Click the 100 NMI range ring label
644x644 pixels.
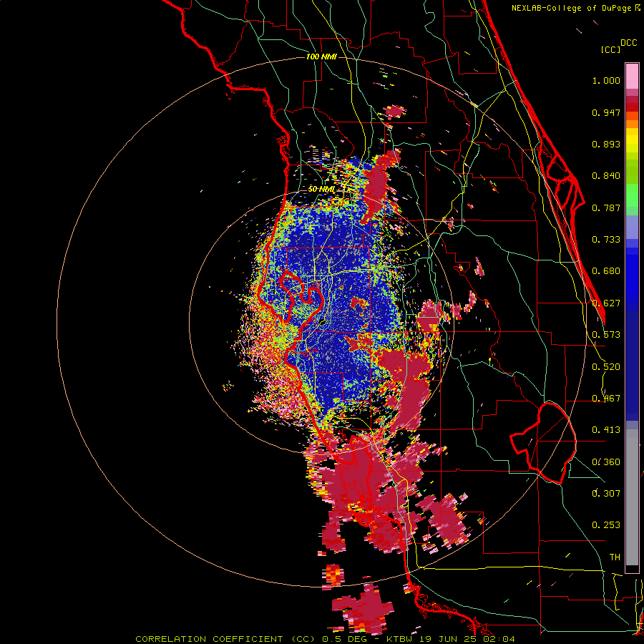tap(321, 57)
